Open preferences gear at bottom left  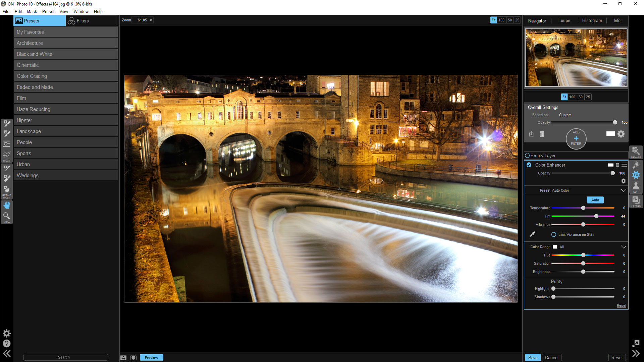[7, 333]
